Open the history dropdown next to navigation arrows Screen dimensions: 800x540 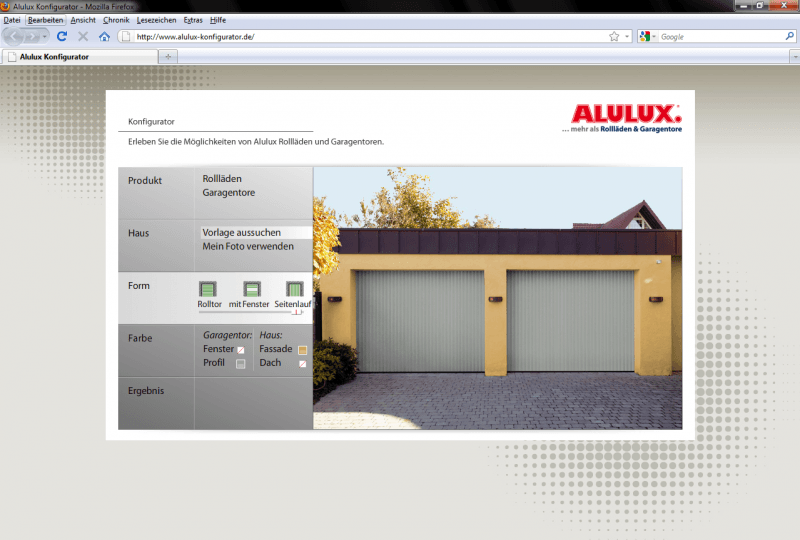[44, 37]
